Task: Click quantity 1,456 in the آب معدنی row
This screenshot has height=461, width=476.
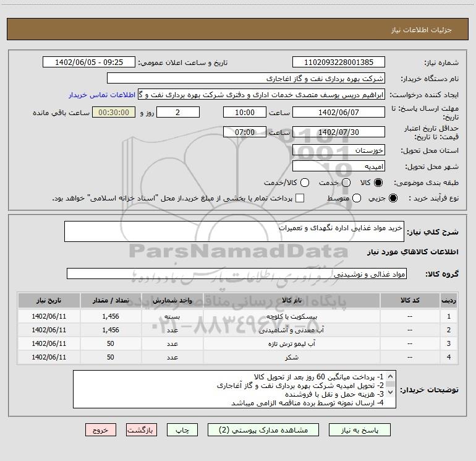Action: click(x=111, y=330)
